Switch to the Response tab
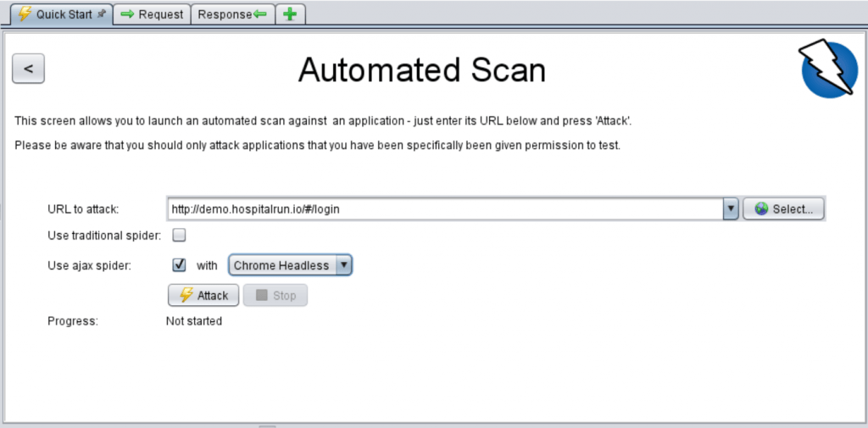Screen dimensions: 868x428 pos(232,14)
